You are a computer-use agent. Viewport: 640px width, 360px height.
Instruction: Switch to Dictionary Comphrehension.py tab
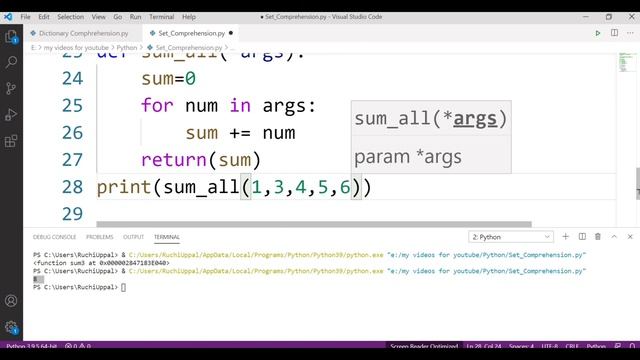click(83, 33)
